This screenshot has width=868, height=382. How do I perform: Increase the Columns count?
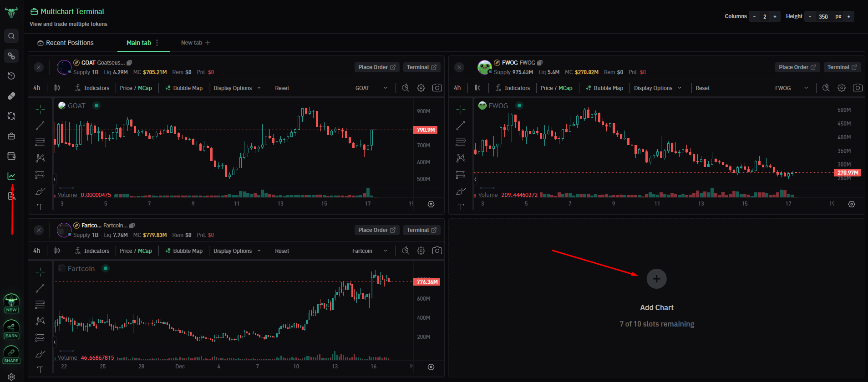tap(775, 16)
